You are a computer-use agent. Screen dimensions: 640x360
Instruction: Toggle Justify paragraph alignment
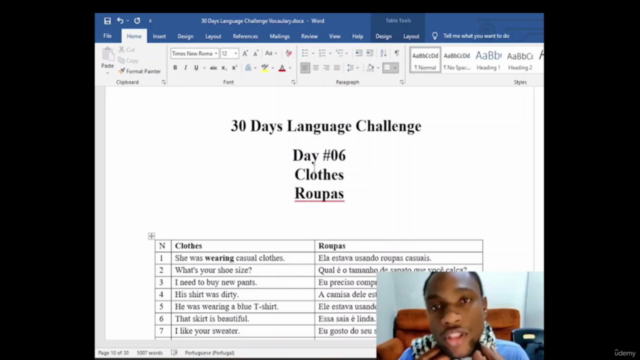337,68
